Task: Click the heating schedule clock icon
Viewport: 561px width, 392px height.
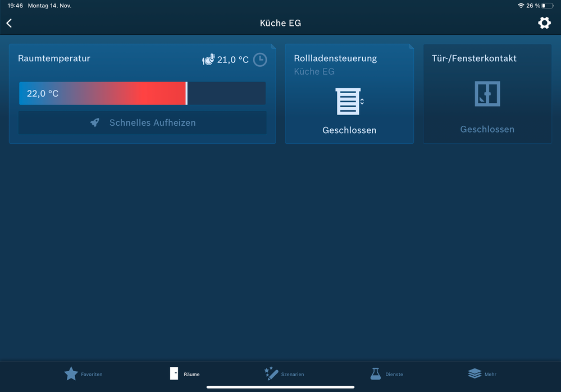Action: (259, 60)
